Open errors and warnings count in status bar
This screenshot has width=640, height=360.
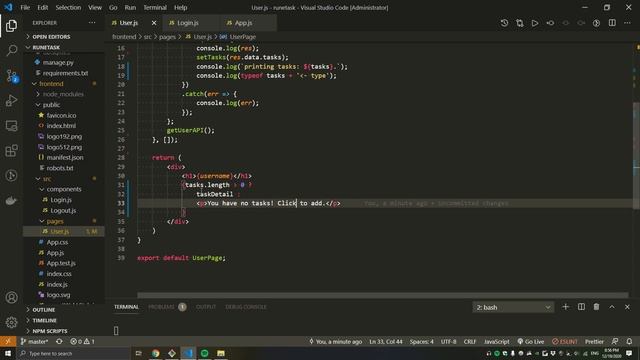tap(82, 341)
